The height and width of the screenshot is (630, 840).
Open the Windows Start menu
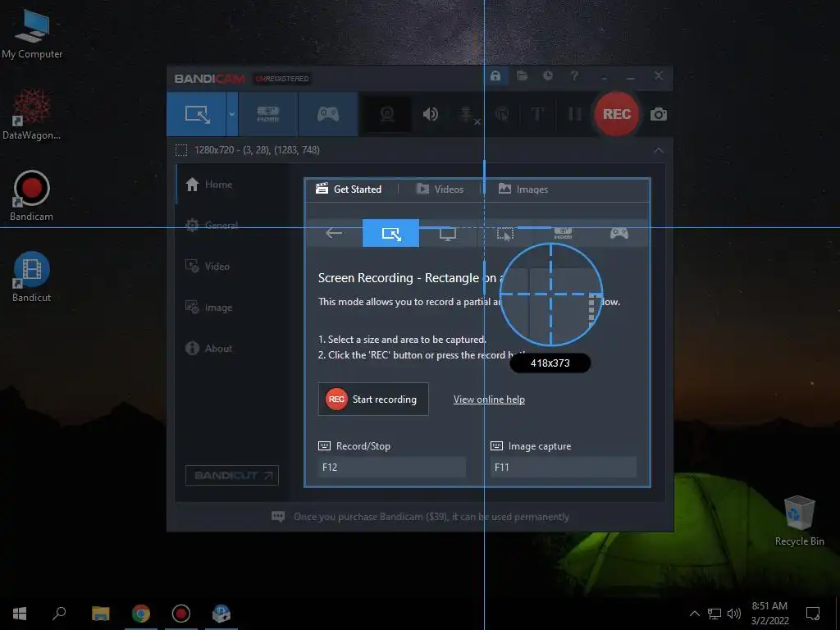tap(20, 614)
